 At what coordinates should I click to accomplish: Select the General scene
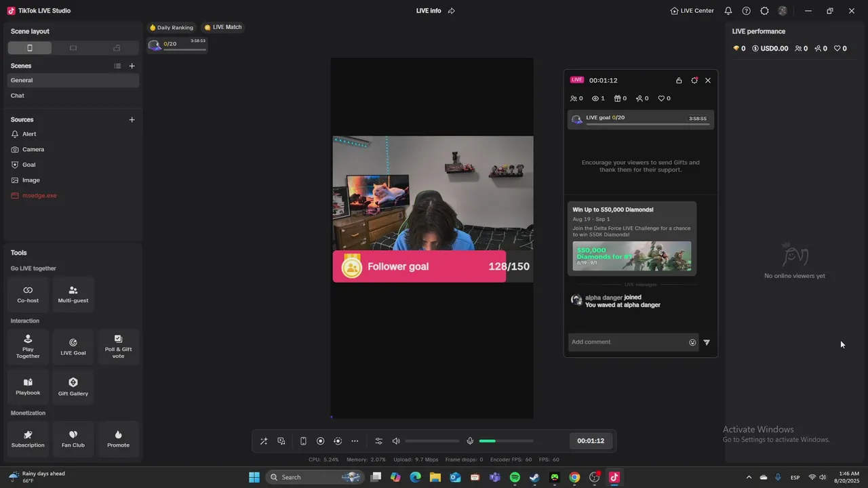click(x=73, y=80)
